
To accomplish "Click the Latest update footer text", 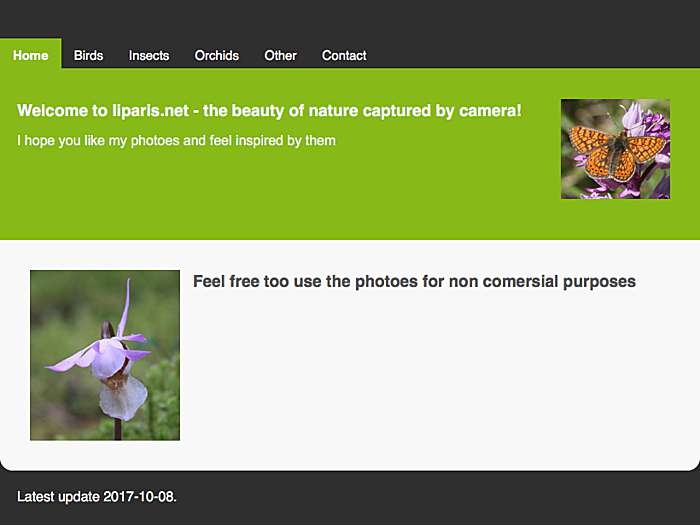I will [96, 496].
